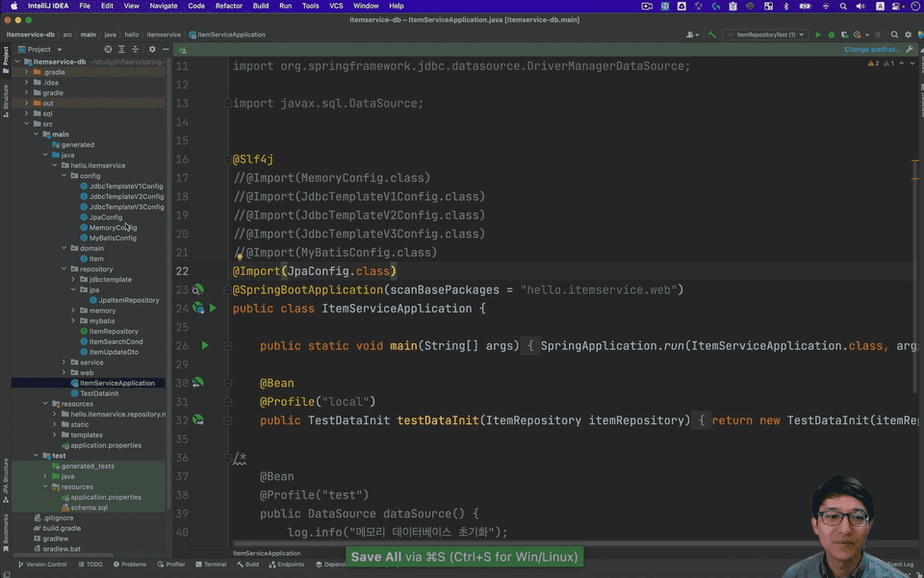Click Select Opened File target icon
This screenshot has height=578, width=924.
(108, 49)
